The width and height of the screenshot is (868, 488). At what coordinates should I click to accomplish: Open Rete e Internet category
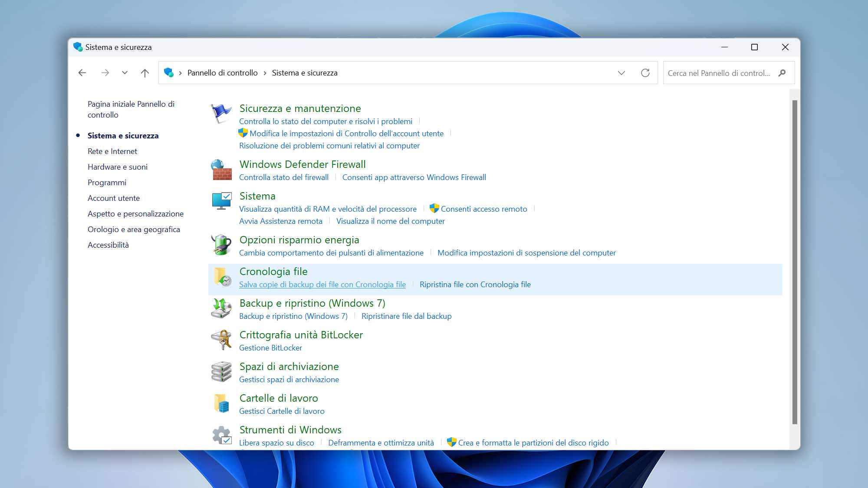click(112, 151)
